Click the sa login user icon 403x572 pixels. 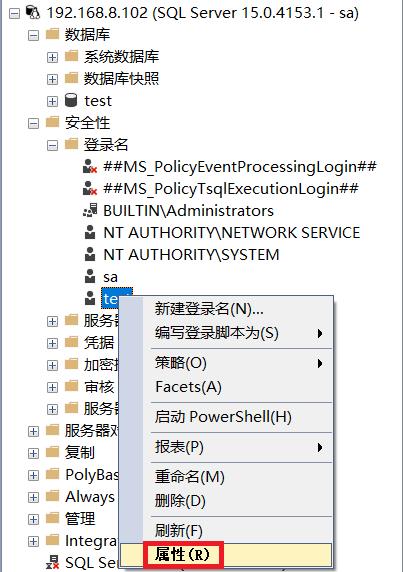tap(90, 276)
